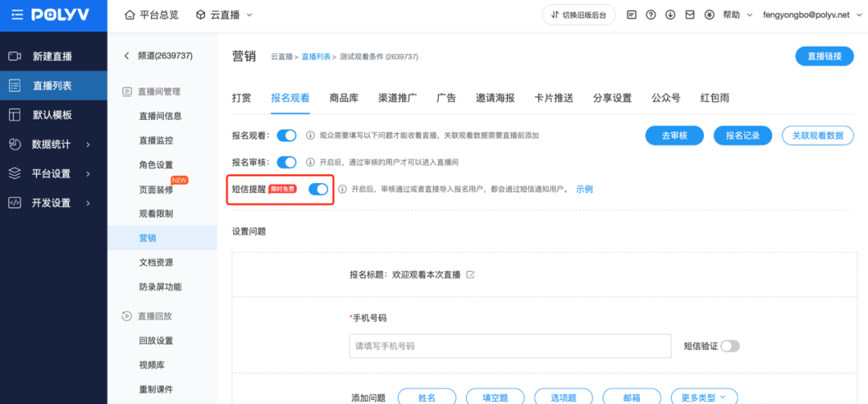Viewport: 868px width, 404px height.
Task: Open the 邀请海报 tab
Action: [495, 98]
